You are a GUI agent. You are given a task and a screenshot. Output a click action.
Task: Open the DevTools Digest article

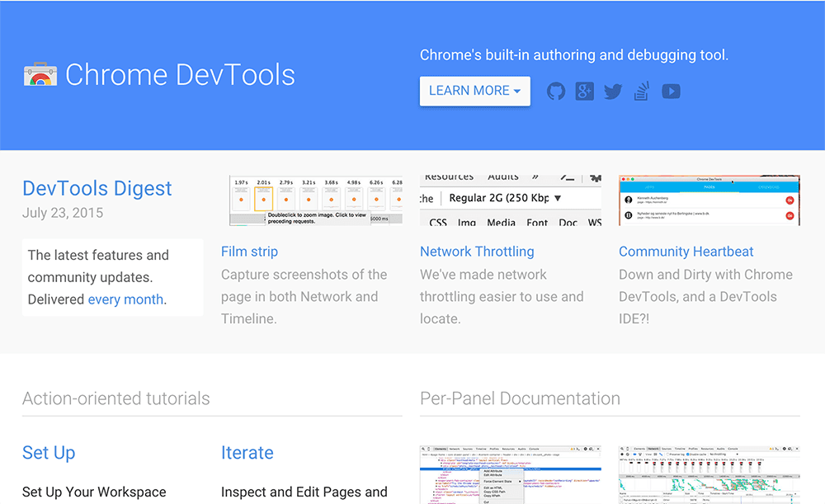[x=97, y=188]
